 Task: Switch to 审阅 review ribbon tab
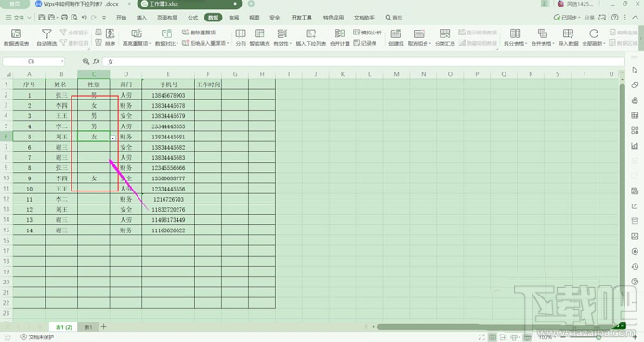[x=233, y=18]
